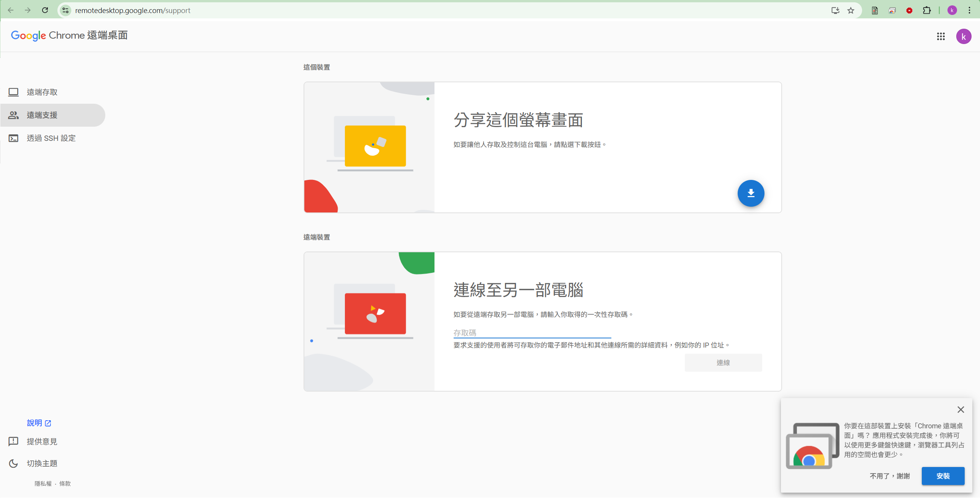Image resolution: width=980 pixels, height=498 pixels.
Task: Toggle theme with 切換主題
Action: (42, 464)
